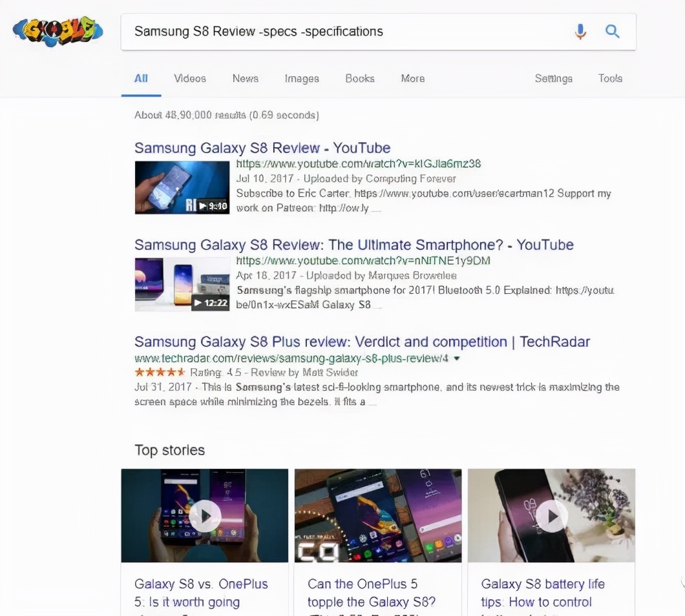
Task: Click the microphone voice search icon
Action: pos(580,32)
